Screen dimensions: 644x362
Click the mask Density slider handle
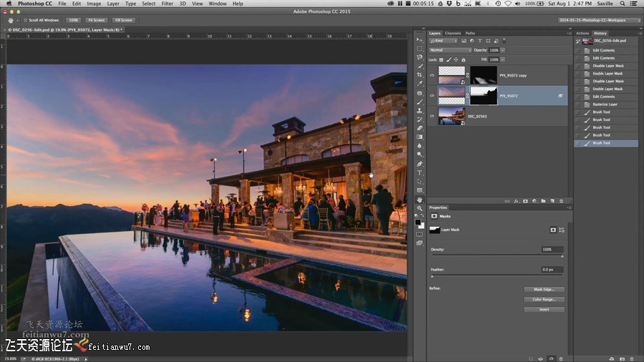pos(562,255)
